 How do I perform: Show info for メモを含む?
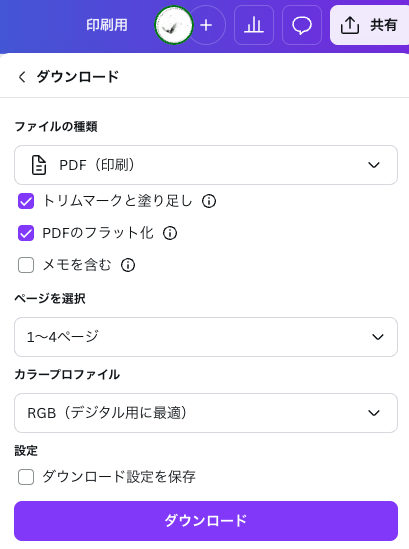(128, 265)
